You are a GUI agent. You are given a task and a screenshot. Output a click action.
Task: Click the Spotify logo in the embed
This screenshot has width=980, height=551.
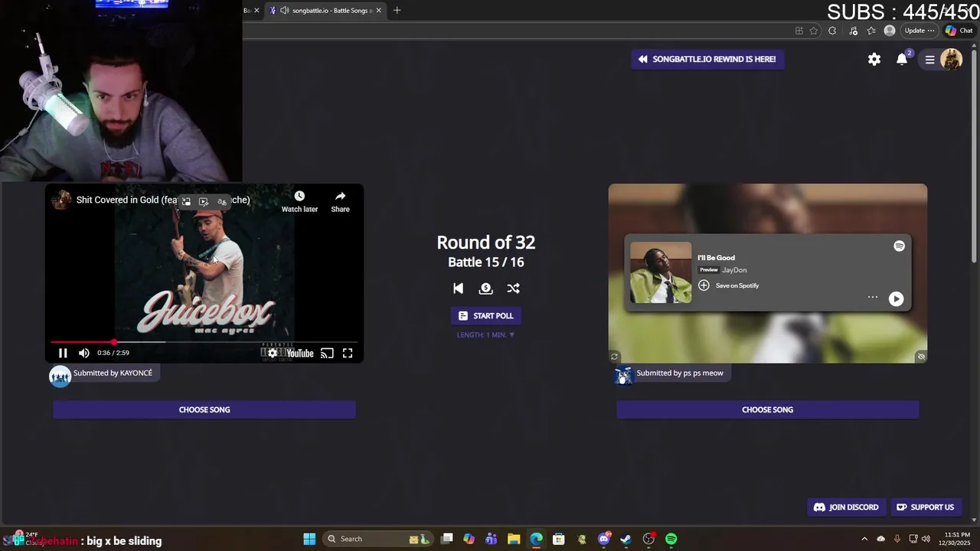(x=899, y=246)
